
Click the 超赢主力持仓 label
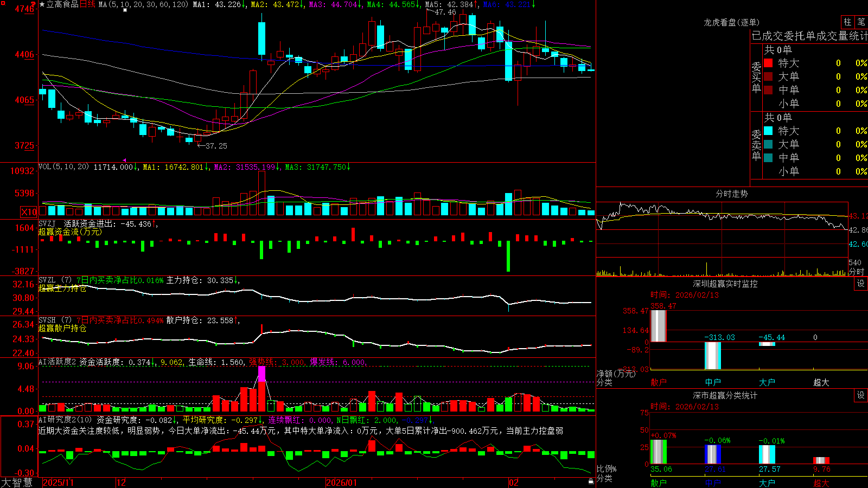(x=62, y=288)
